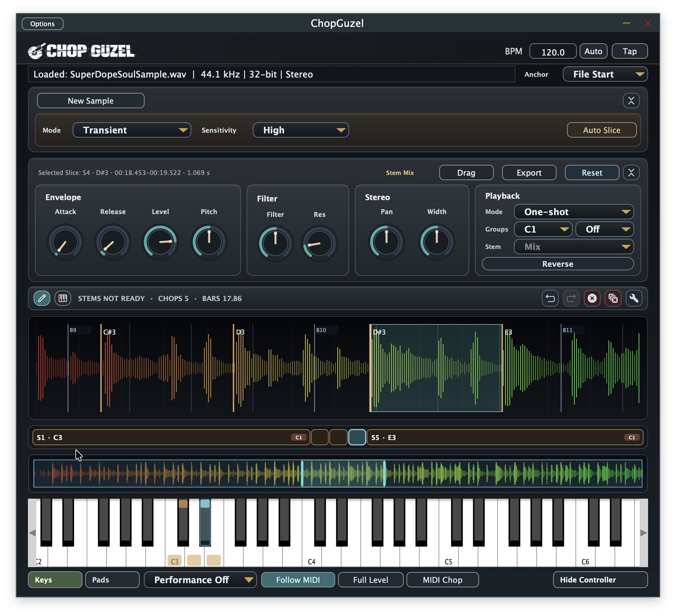Click the overview waveform selection region

pyautogui.click(x=343, y=474)
